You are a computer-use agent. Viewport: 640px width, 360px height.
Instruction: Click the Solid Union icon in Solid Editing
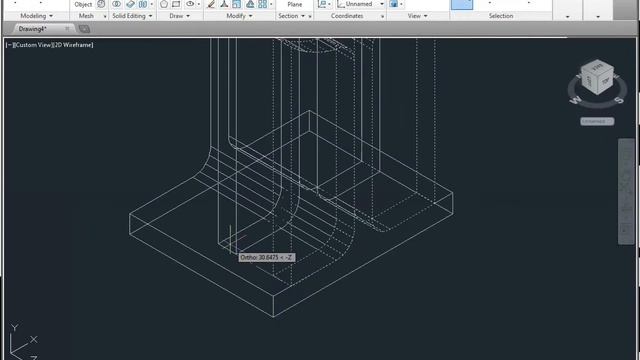point(116,4)
